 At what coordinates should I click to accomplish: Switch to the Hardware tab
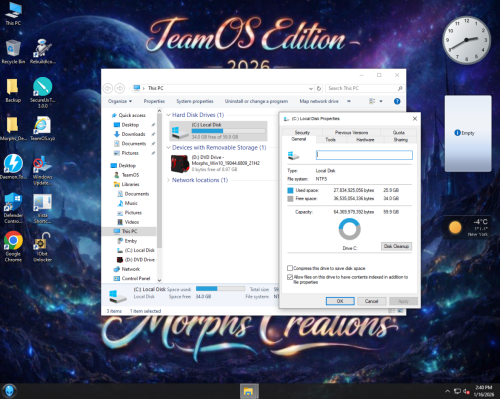tap(365, 140)
